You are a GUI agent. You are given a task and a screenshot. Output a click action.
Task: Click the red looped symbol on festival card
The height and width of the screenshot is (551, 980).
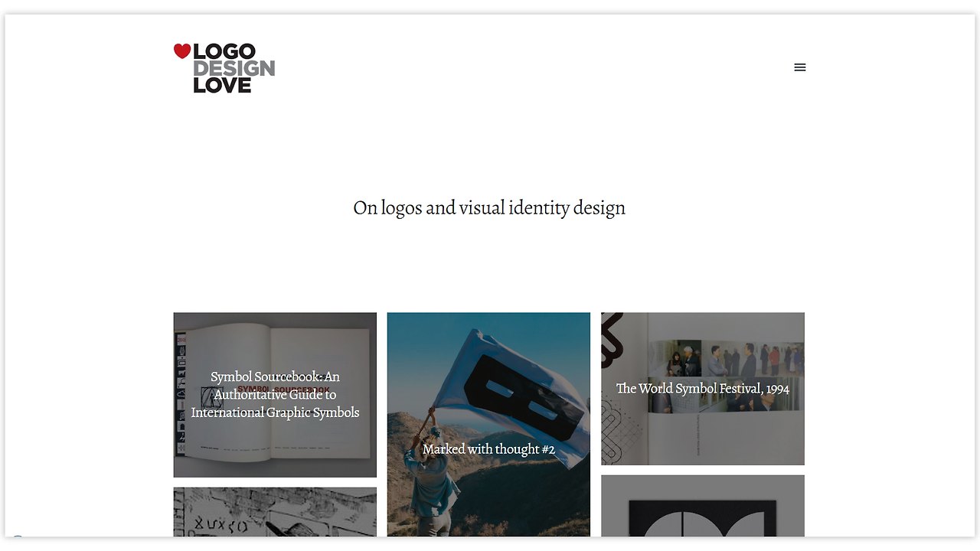[x=613, y=337]
